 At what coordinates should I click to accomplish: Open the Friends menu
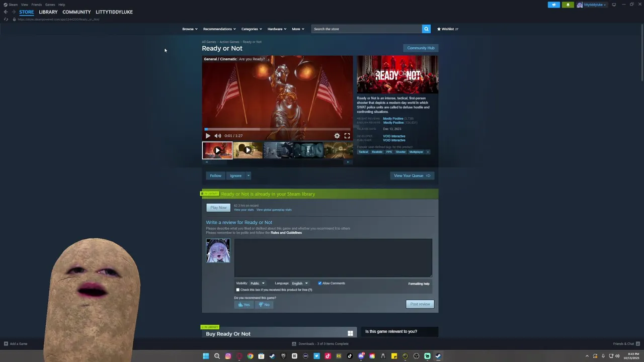coord(37,5)
